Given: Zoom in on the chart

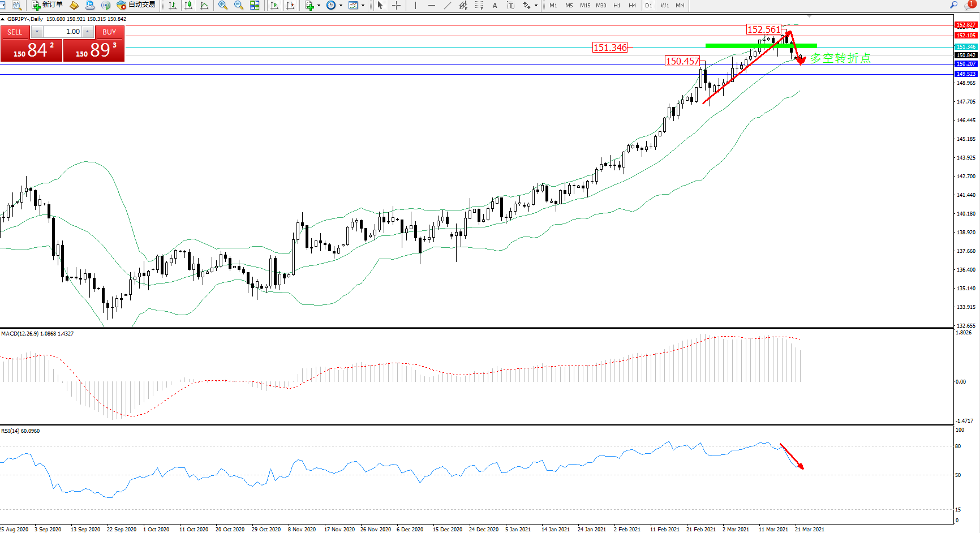Looking at the screenshot, I should tap(223, 5).
